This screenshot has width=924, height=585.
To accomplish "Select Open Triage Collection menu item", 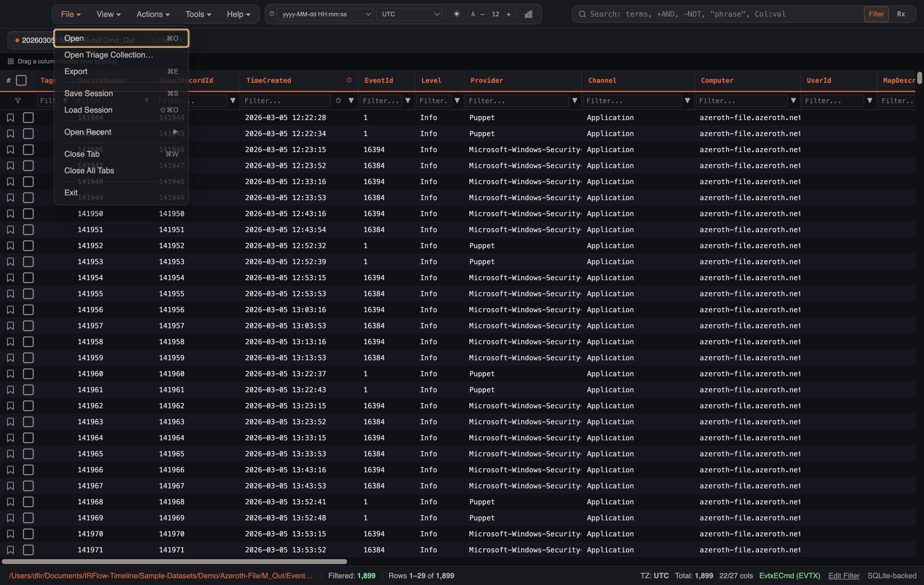I will point(121,55).
